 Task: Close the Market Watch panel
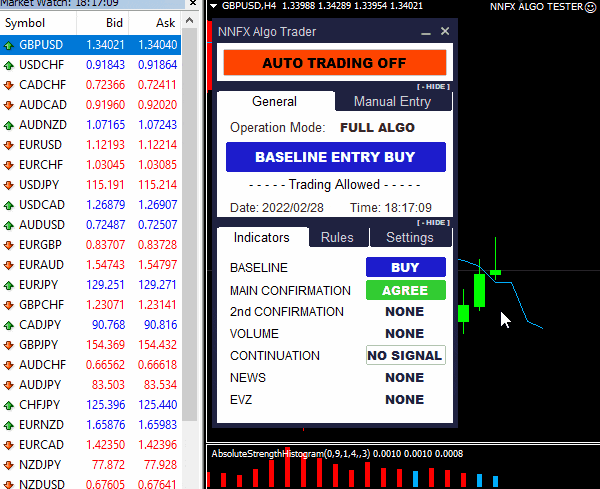point(193,3)
